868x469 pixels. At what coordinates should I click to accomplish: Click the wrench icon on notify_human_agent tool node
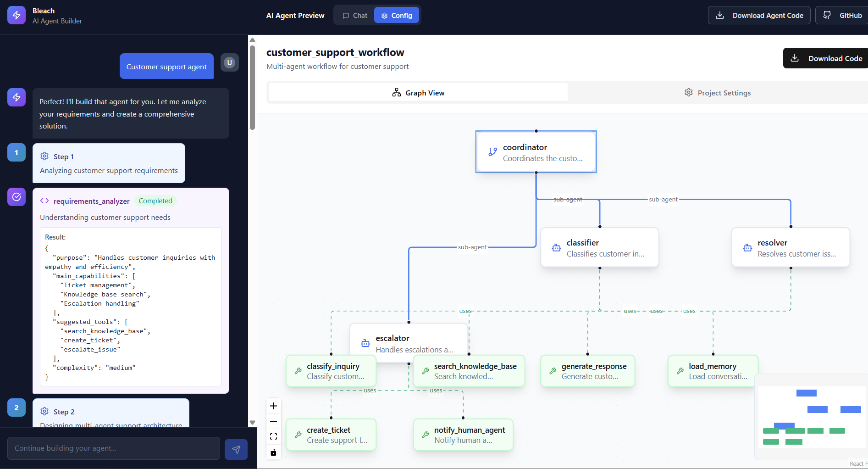point(426,435)
